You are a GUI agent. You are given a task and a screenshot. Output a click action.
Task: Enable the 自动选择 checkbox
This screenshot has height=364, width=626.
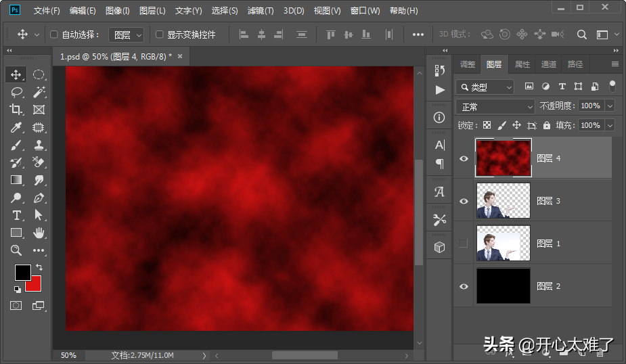(54, 35)
